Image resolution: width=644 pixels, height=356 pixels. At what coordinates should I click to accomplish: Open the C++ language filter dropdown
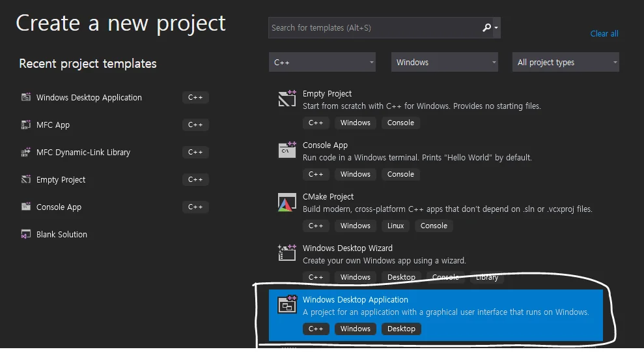[x=322, y=62]
